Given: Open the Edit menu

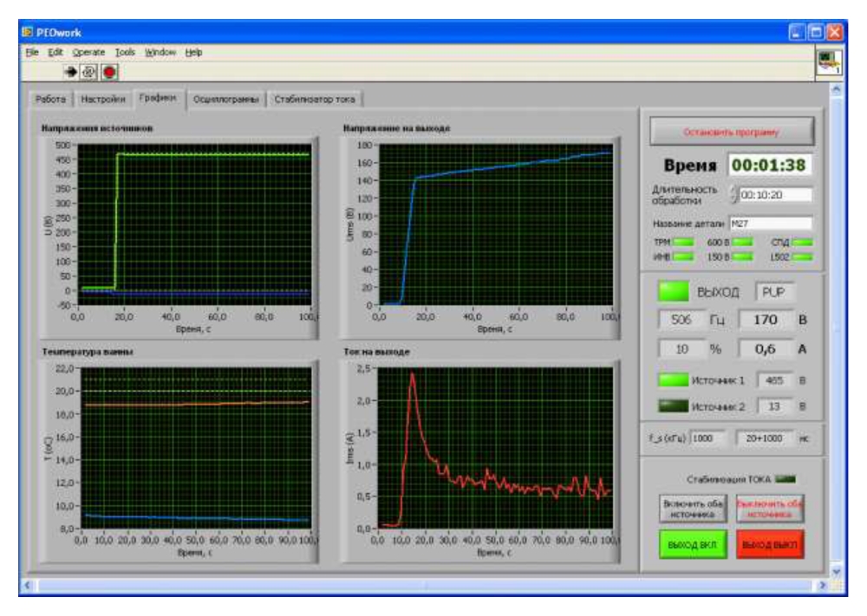Looking at the screenshot, I should click(x=55, y=53).
